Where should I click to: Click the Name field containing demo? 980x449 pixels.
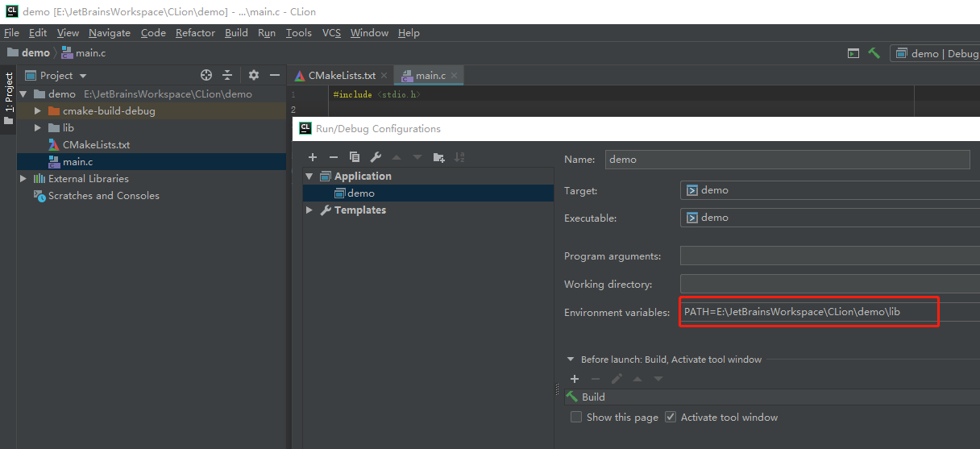787,159
